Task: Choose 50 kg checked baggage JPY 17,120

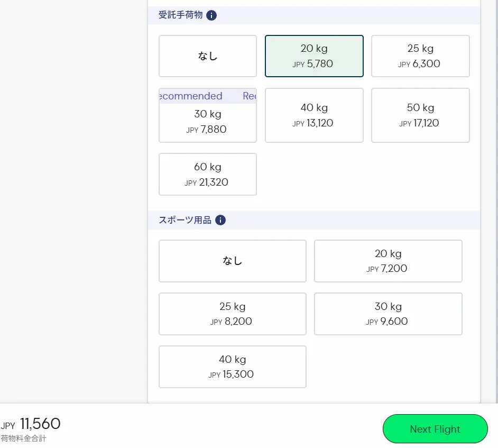Action: (x=420, y=115)
